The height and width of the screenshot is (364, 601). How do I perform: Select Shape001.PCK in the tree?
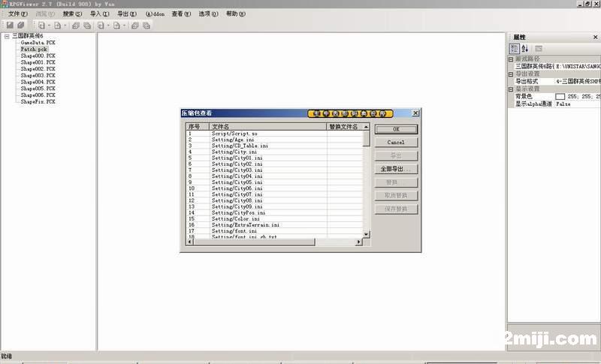(38, 62)
